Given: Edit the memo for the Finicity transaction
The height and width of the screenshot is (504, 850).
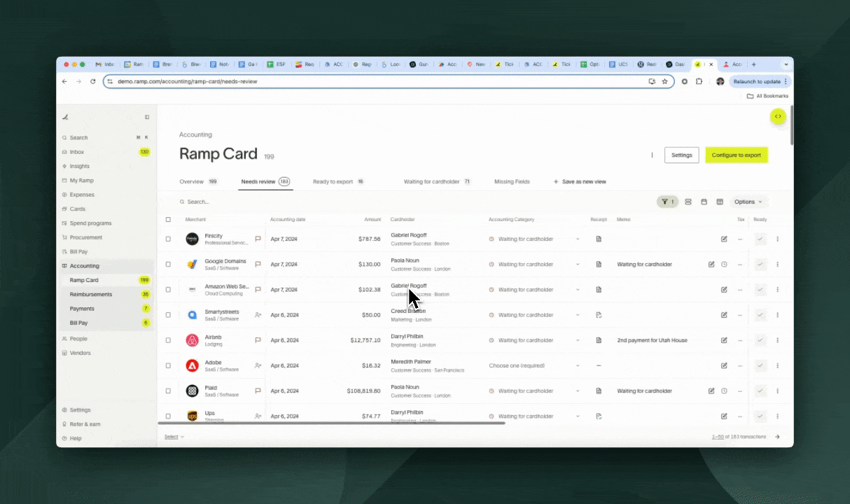Looking at the screenshot, I should pyautogui.click(x=724, y=239).
